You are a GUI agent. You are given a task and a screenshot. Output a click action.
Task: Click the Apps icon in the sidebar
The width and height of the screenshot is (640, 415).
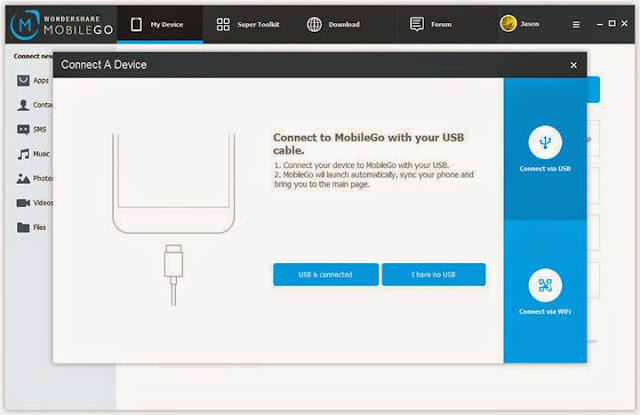(23, 80)
